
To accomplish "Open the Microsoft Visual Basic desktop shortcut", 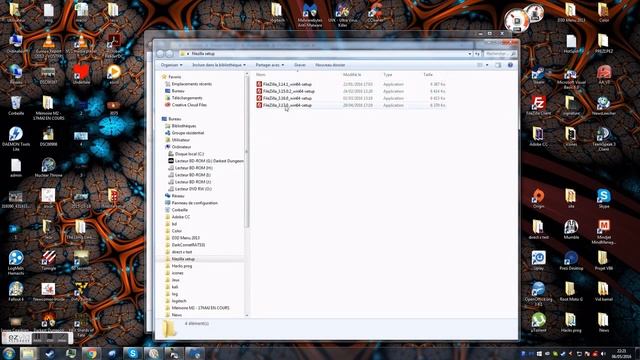I will [x=571, y=77].
